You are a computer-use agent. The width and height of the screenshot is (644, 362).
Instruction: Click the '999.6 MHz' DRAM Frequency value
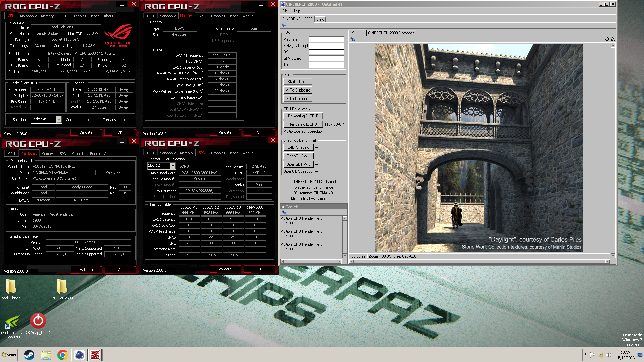tap(222, 55)
